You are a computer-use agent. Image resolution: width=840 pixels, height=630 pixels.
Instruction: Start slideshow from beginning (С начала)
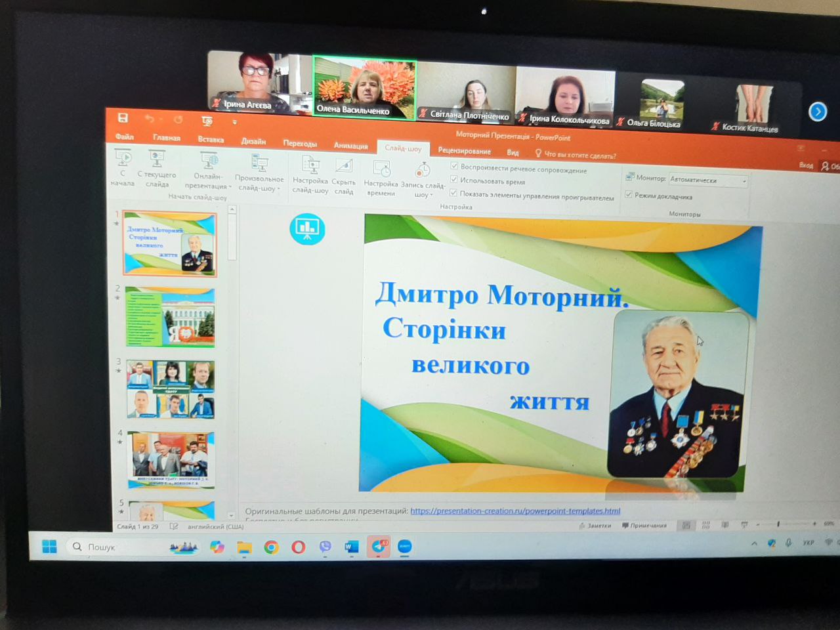click(x=123, y=168)
